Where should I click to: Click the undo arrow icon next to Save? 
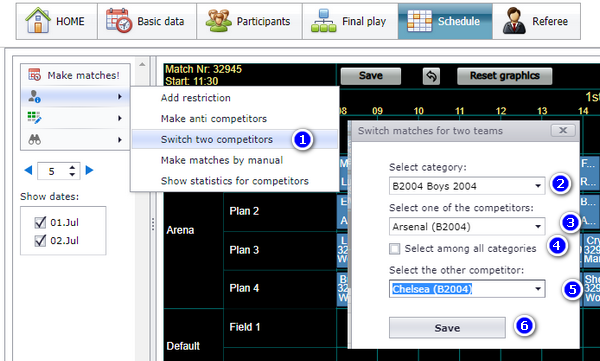coord(431,76)
